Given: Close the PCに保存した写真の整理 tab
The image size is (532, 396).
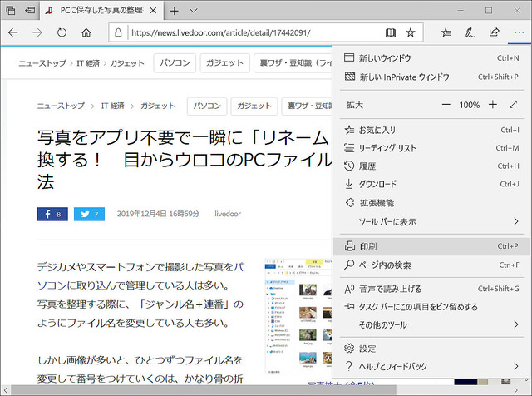Looking at the screenshot, I should [153, 11].
